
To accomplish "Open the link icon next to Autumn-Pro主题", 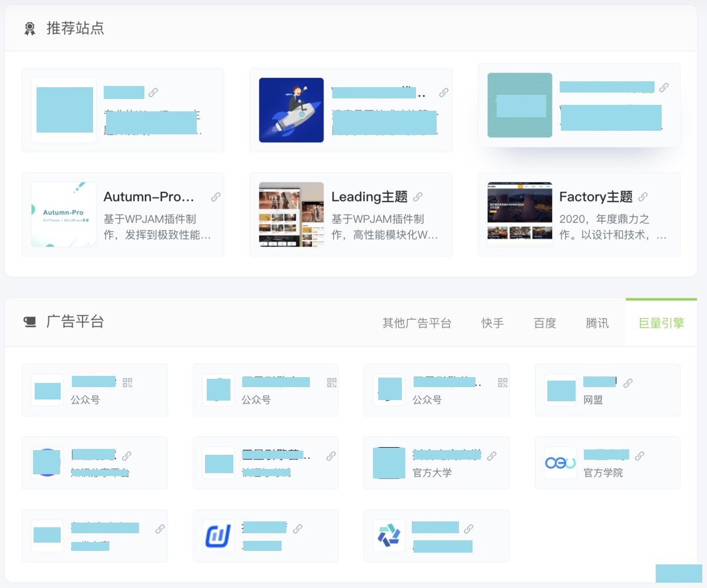I will pyautogui.click(x=215, y=197).
